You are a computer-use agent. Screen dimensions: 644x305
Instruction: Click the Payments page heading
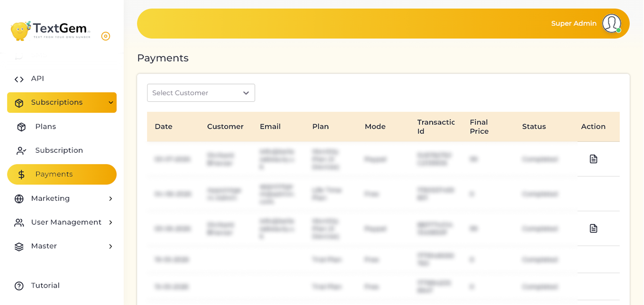click(x=163, y=58)
